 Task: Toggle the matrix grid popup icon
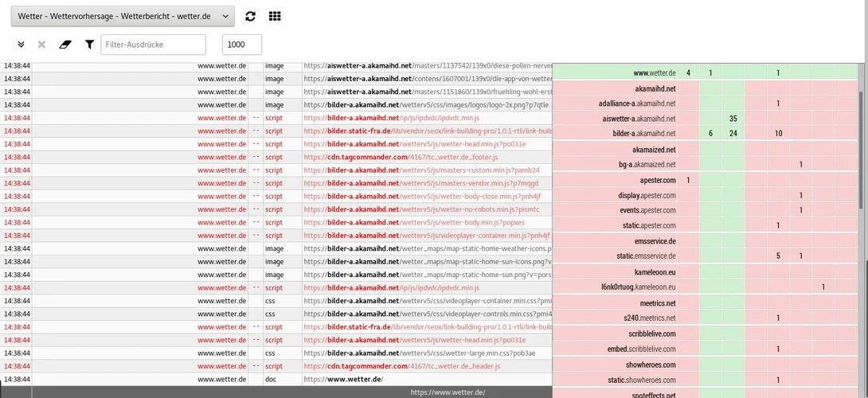click(275, 16)
